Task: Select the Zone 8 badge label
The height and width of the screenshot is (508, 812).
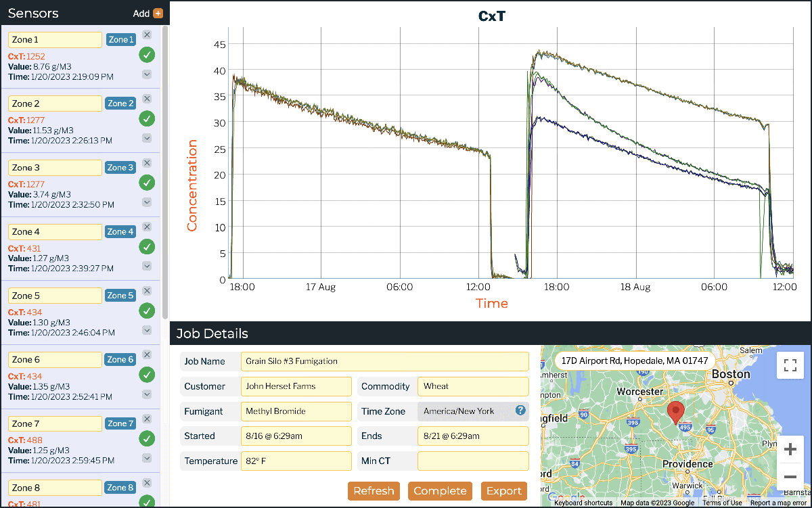Action: [120, 487]
